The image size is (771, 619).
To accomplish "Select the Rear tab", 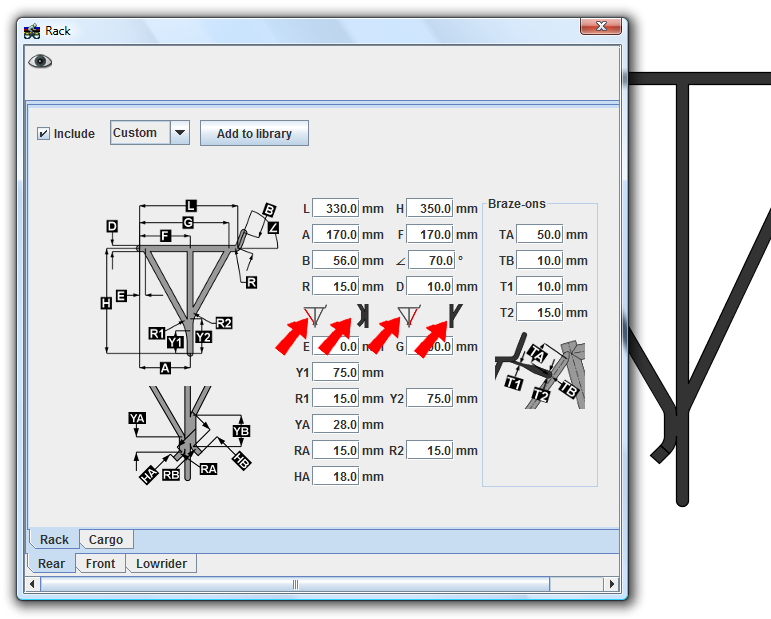I will point(51,563).
